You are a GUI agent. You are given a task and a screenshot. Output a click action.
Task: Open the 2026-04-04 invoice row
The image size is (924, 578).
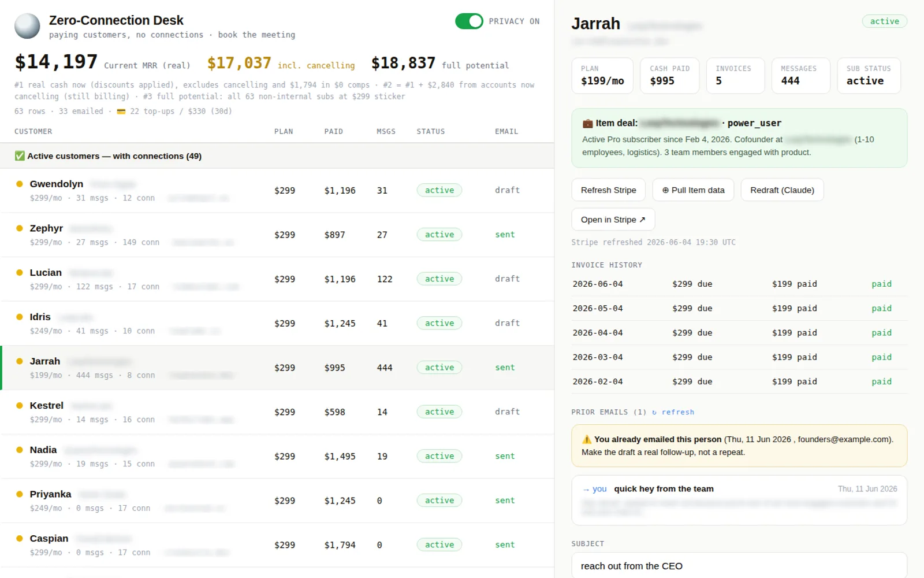click(x=739, y=333)
